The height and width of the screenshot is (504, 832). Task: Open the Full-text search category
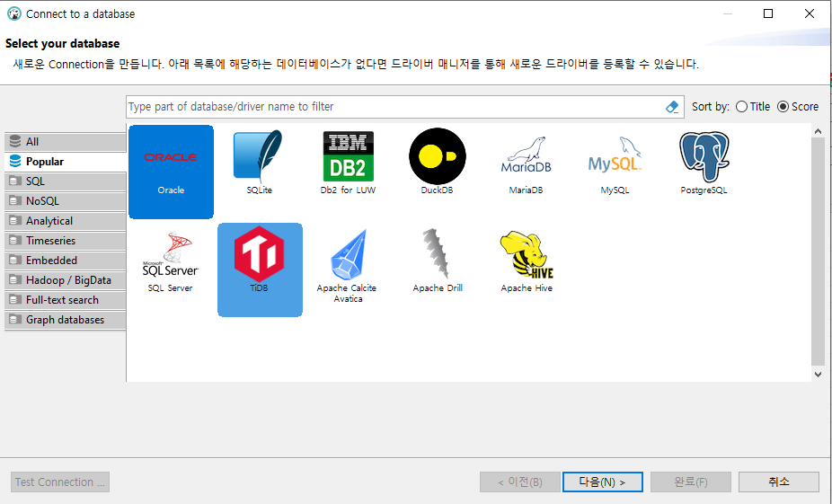(x=66, y=300)
